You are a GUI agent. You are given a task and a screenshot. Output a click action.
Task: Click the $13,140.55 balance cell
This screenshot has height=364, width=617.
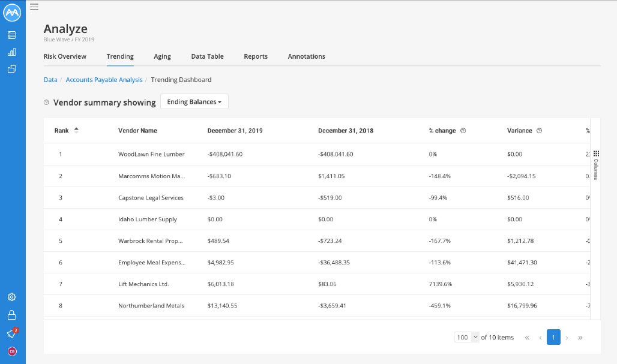coord(222,306)
